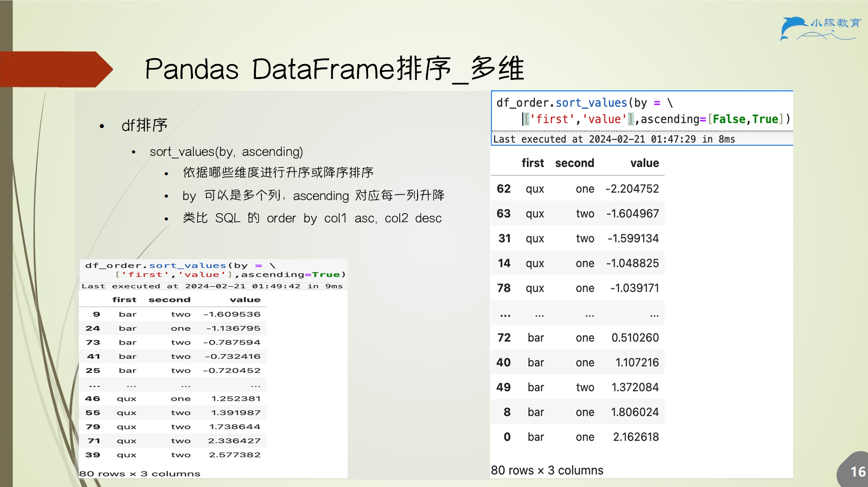Click row index 63 in right table

tap(503, 214)
